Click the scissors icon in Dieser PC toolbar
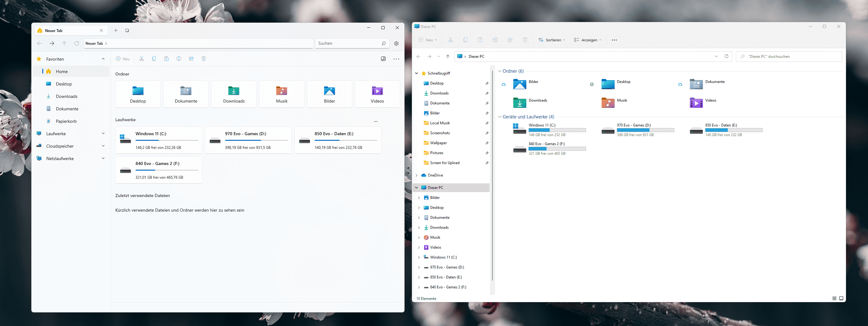 (450, 40)
